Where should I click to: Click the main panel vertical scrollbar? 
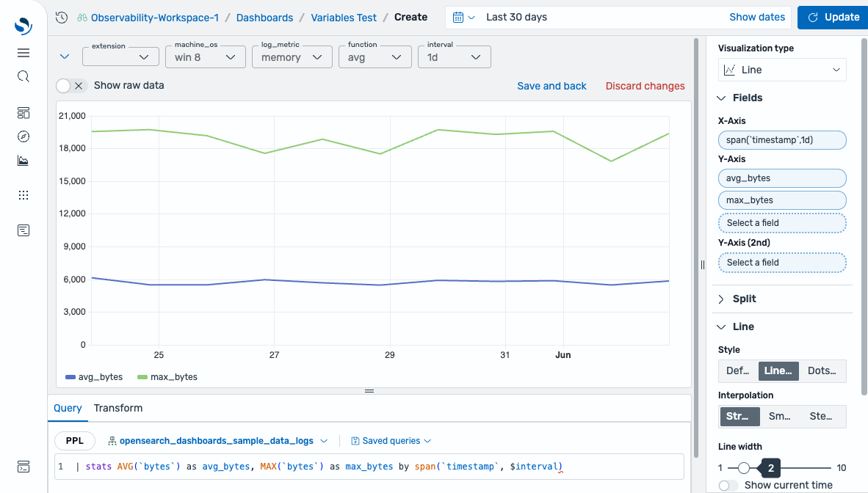696,248
